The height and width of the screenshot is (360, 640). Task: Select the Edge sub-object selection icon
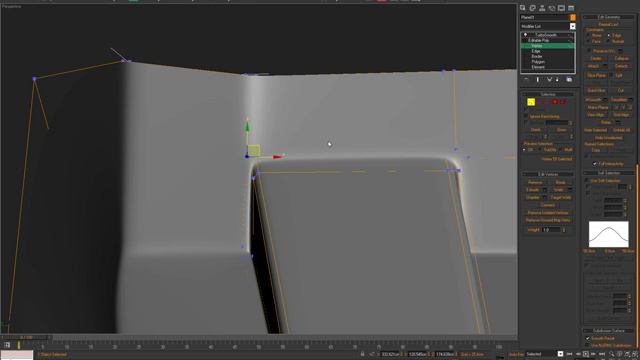coord(539,102)
